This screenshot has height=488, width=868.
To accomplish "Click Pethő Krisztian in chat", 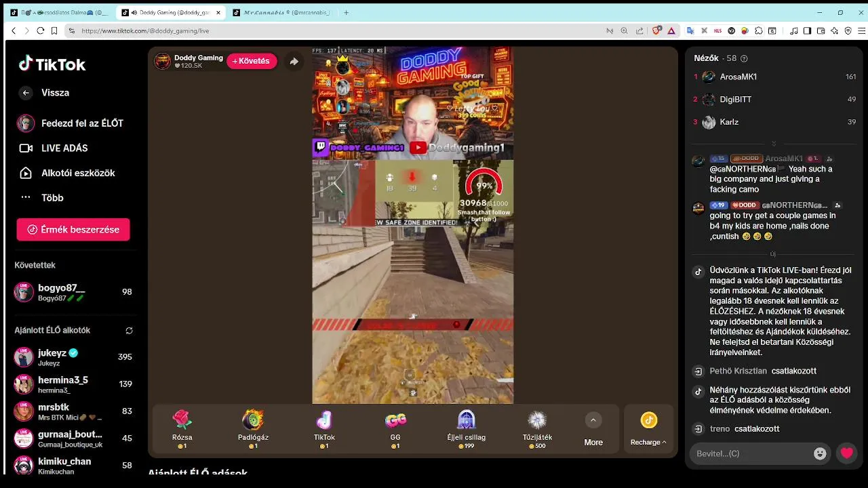I will (738, 371).
